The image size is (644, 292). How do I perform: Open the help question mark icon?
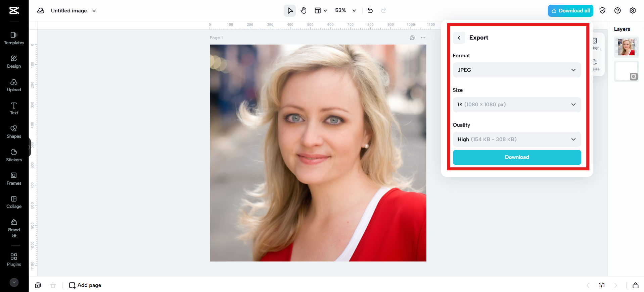[x=617, y=11]
